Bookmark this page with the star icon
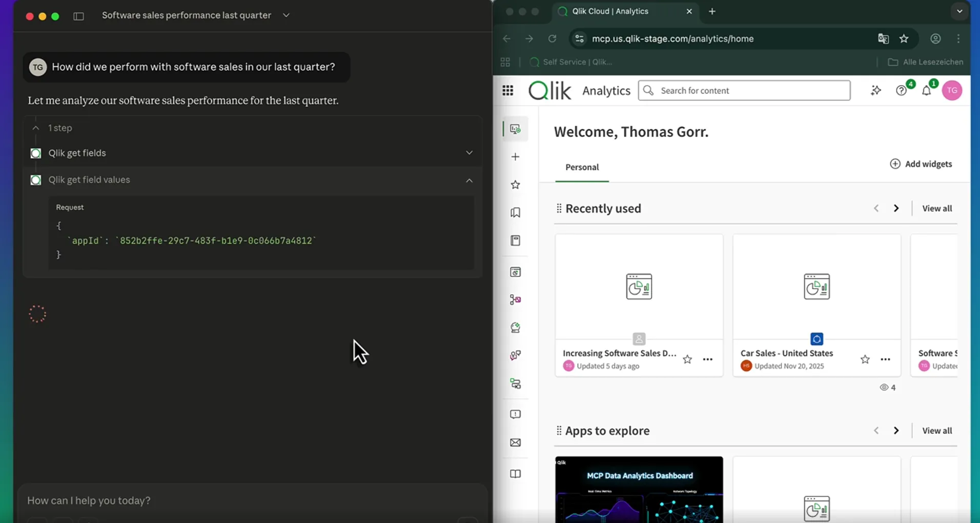980x523 pixels. tap(904, 38)
